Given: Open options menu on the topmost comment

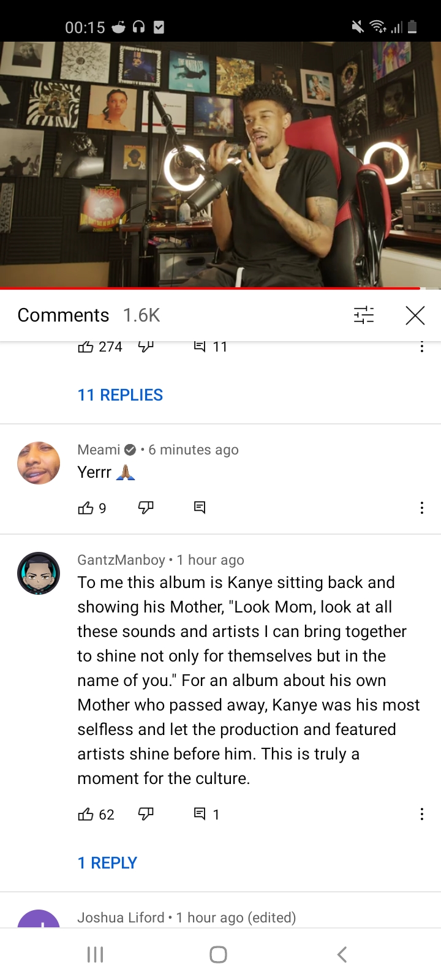Looking at the screenshot, I should [421, 346].
